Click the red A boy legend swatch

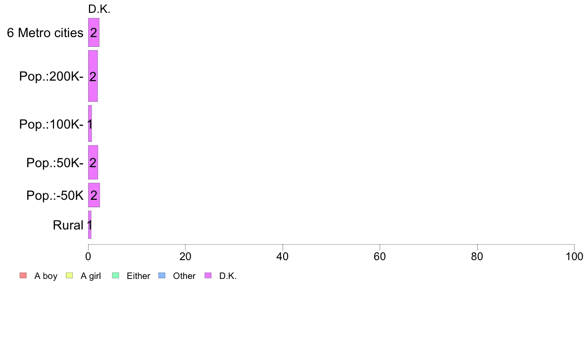pyautogui.click(x=23, y=275)
